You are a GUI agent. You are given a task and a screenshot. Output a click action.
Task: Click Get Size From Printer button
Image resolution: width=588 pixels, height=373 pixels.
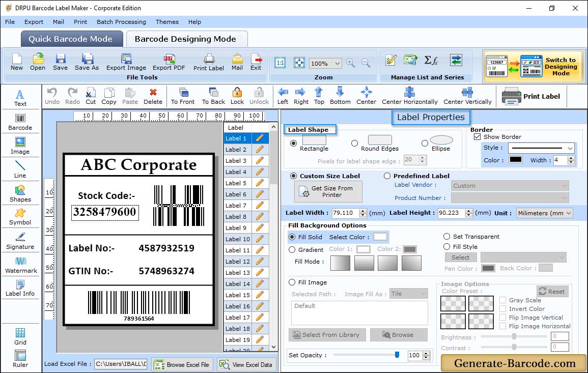pos(328,191)
